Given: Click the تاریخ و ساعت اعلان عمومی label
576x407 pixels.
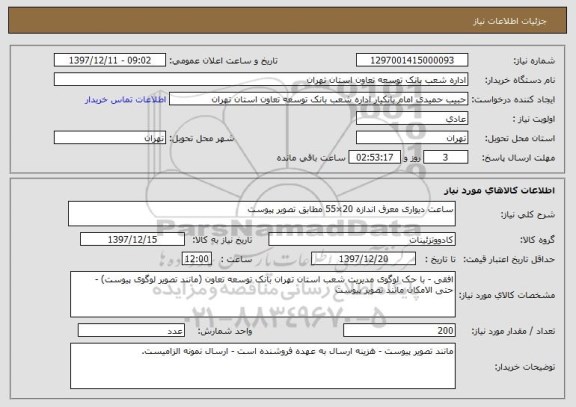Looking at the screenshot, I should pyautogui.click(x=223, y=61).
